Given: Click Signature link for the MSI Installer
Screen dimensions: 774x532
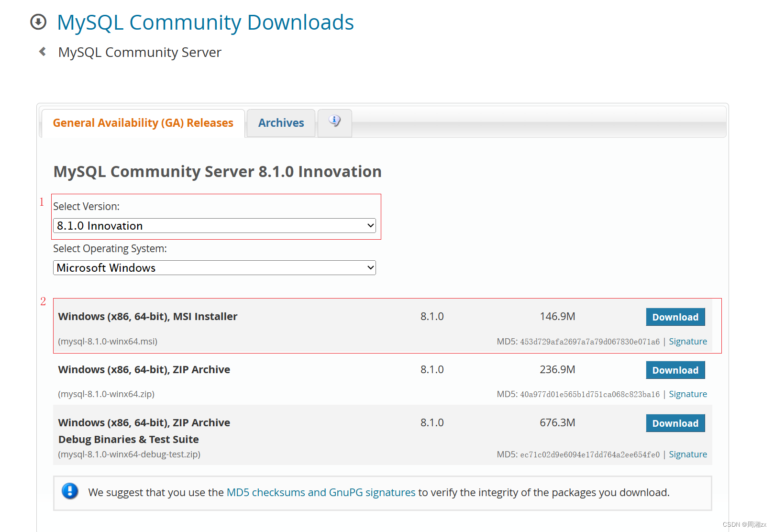Looking at the screenshot, I should click(x=688, y=341).
